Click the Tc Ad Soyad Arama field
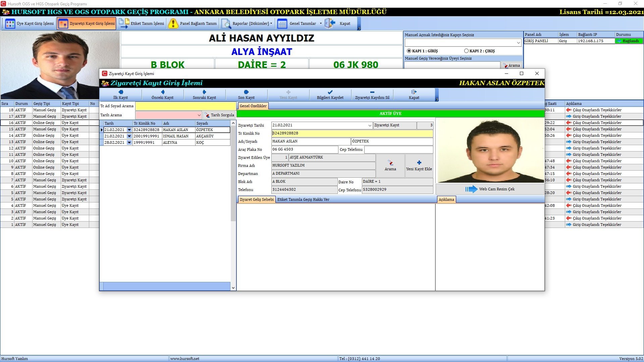The image size is (644, 362). click(x=185, y=106)
